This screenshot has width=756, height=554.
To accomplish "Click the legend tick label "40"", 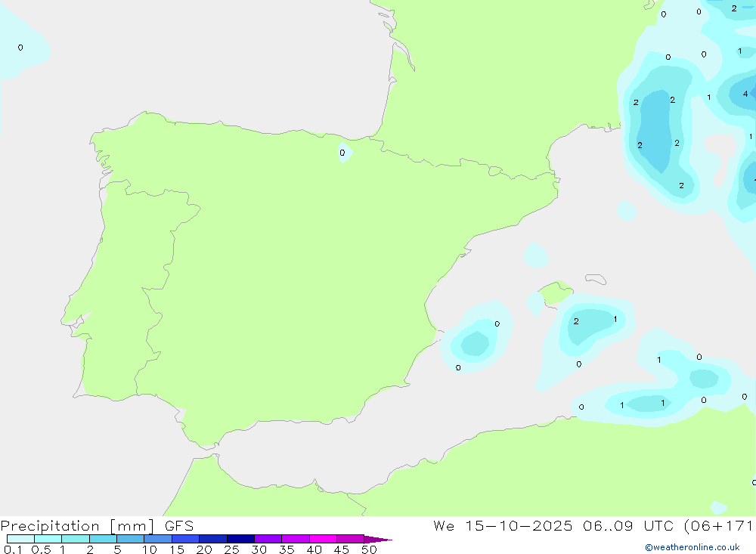I will [314, 549].
